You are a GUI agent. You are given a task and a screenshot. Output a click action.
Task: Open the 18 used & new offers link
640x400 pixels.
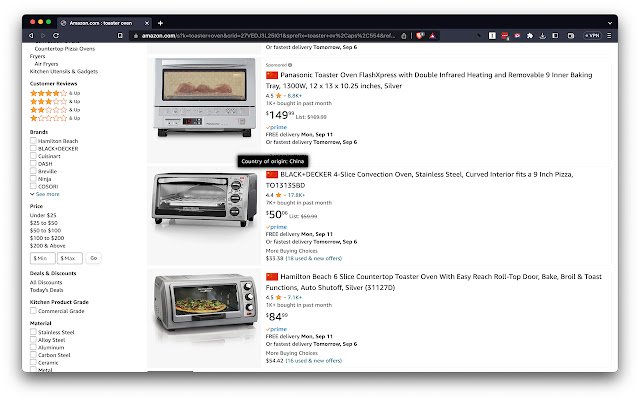[313, 258]
